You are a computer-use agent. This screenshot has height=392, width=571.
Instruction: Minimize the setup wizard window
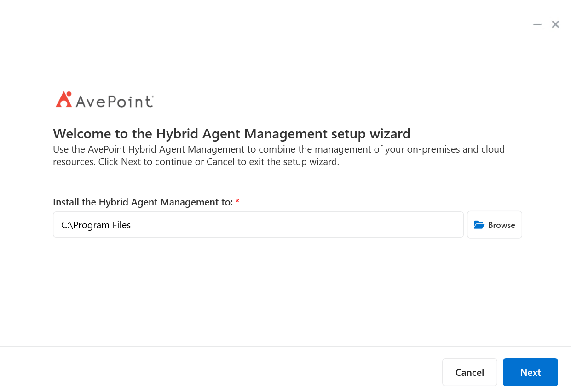point(537,24)
